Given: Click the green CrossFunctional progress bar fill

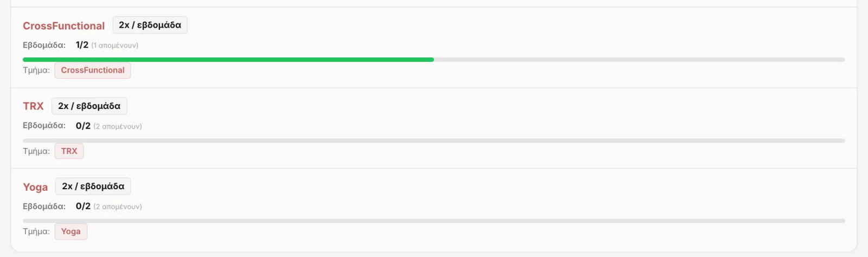Looking at the screenshot, I should 228,60.
